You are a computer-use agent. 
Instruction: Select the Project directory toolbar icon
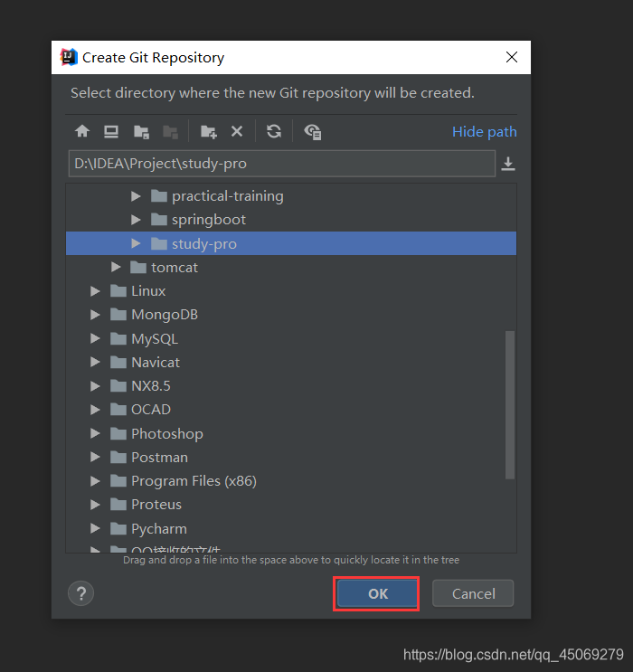coord(141,131)
